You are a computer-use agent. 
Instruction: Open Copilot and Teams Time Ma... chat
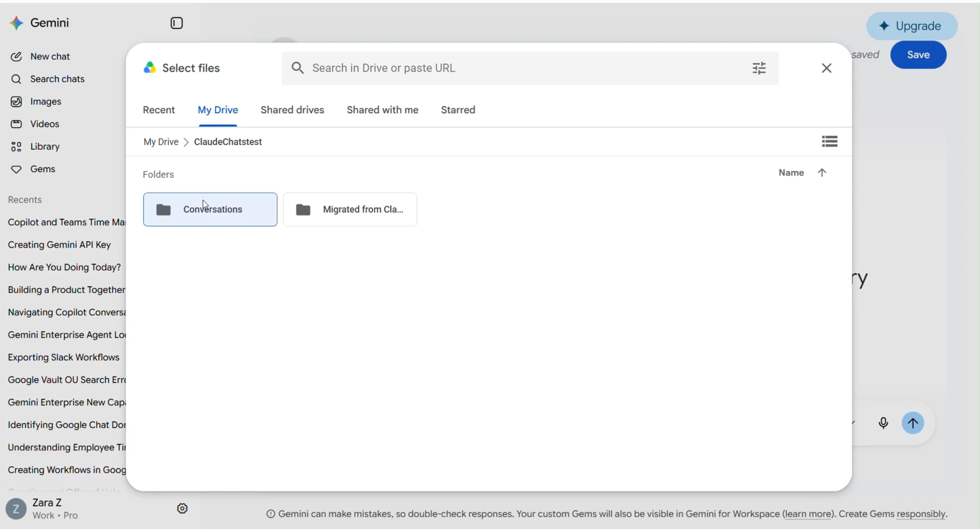pos(66,222)
